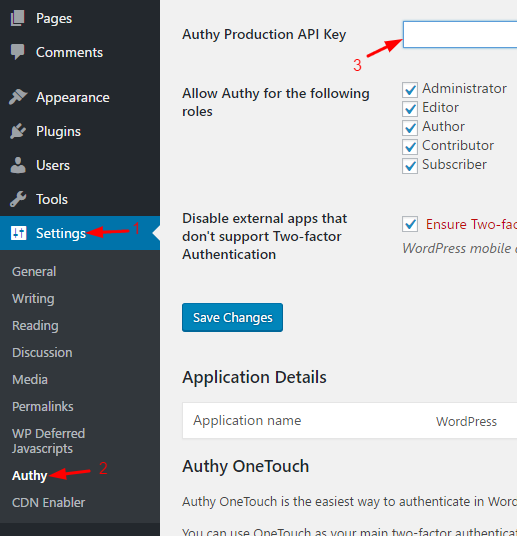Click the Users person icon

pyautogui.click(x=18, y=165)
